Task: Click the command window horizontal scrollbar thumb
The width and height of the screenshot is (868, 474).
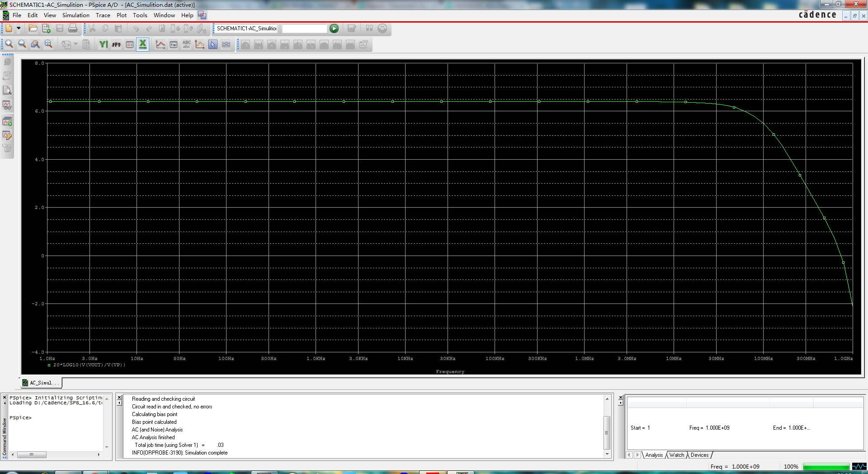Action: (x=32, y=455)
